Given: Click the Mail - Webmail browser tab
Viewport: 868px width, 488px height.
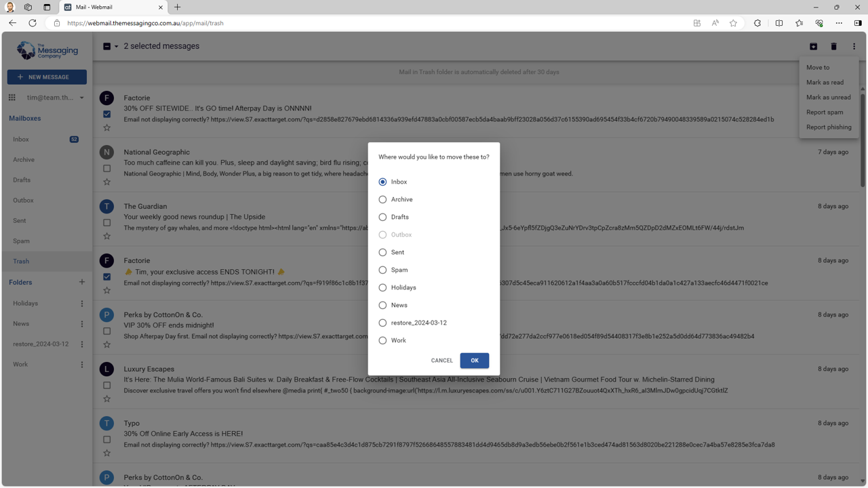Looking at the screenshot, I should tap(113, 7).
